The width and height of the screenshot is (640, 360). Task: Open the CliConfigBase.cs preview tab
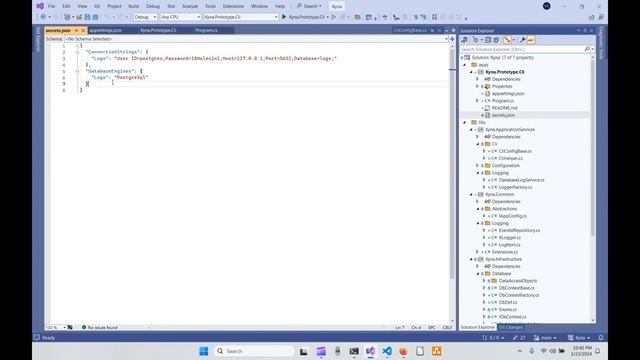[x=410, y=30]
